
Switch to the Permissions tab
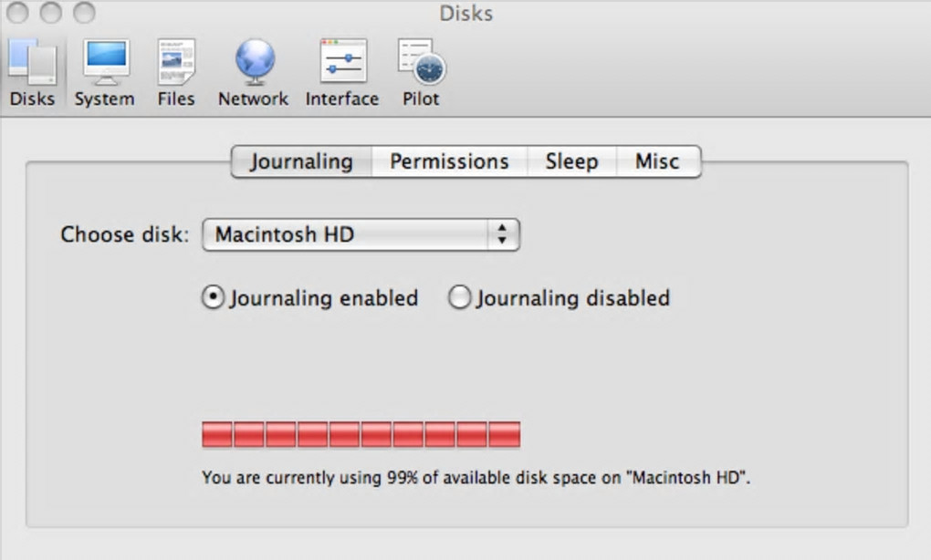[x=449, y=161]
